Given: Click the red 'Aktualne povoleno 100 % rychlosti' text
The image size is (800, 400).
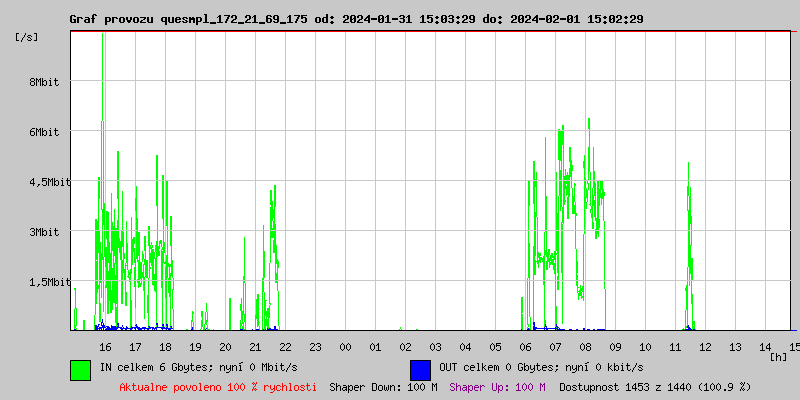Looking at the screenshot, I should tap(218, 386).
